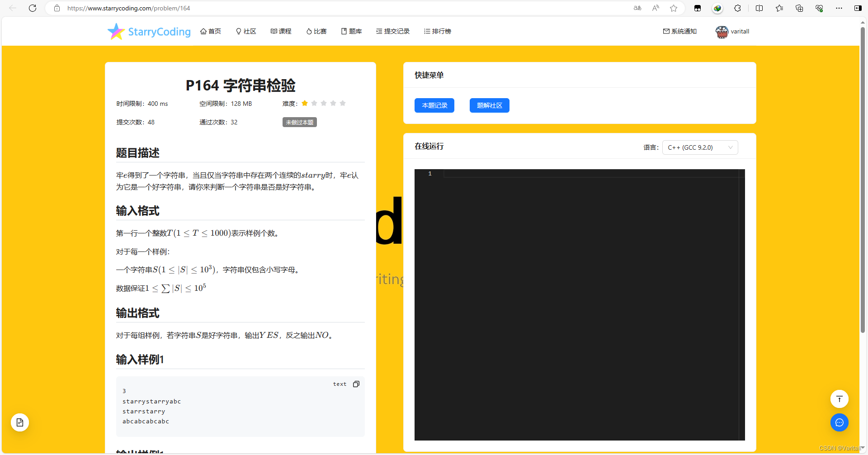This screenshot has width=868, height=455.
Task: Click the page vertical scrollbar
Action: tap(863, 181)
